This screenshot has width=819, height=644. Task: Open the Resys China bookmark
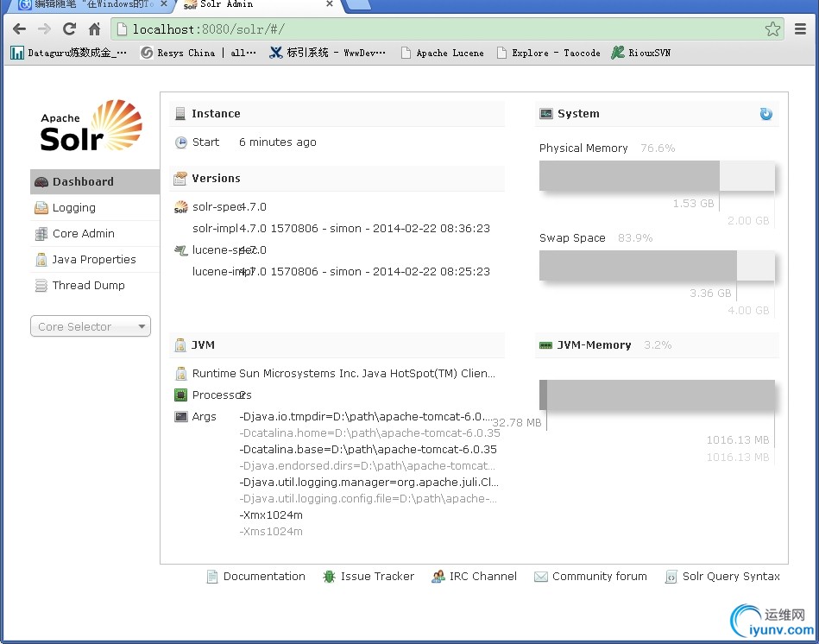[x=199, y=53]
